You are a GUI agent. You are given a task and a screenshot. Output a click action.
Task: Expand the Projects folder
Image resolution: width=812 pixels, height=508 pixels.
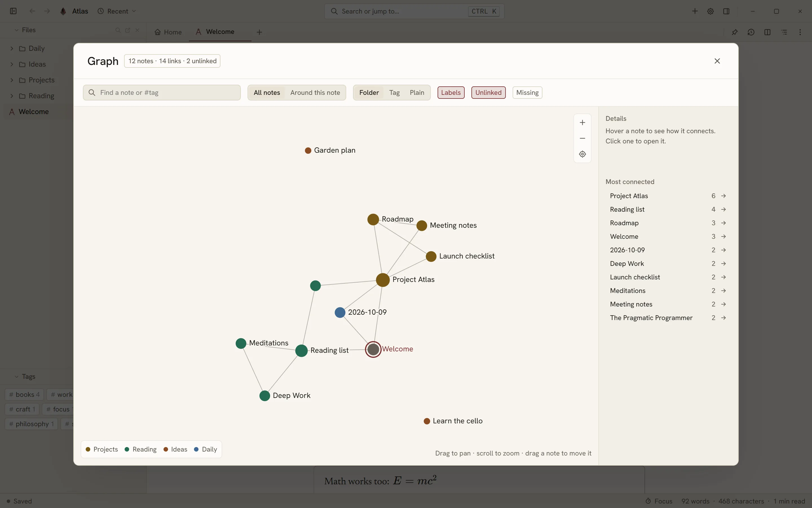coord(12,80)
